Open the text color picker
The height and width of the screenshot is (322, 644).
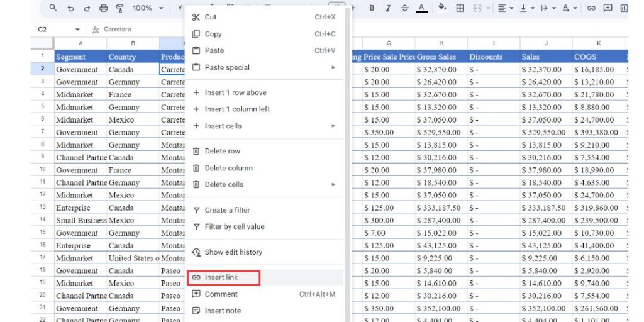[421, 8]
